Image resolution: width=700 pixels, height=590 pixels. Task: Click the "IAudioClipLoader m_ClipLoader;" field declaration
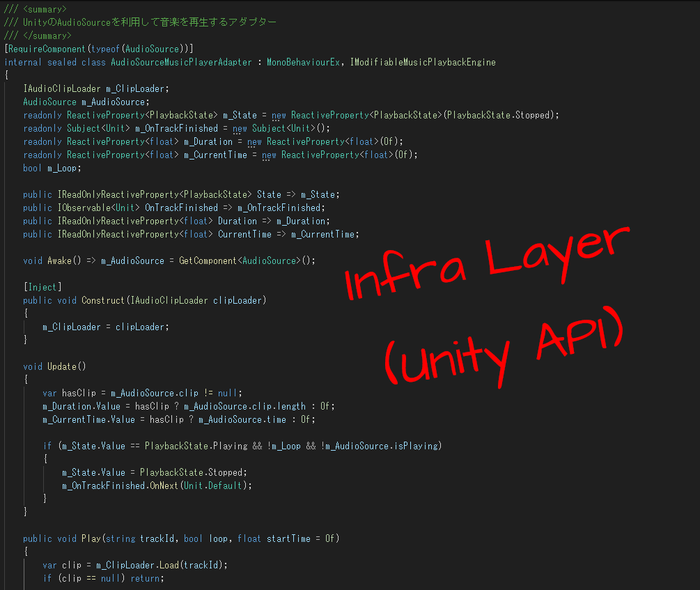[96, 89]
